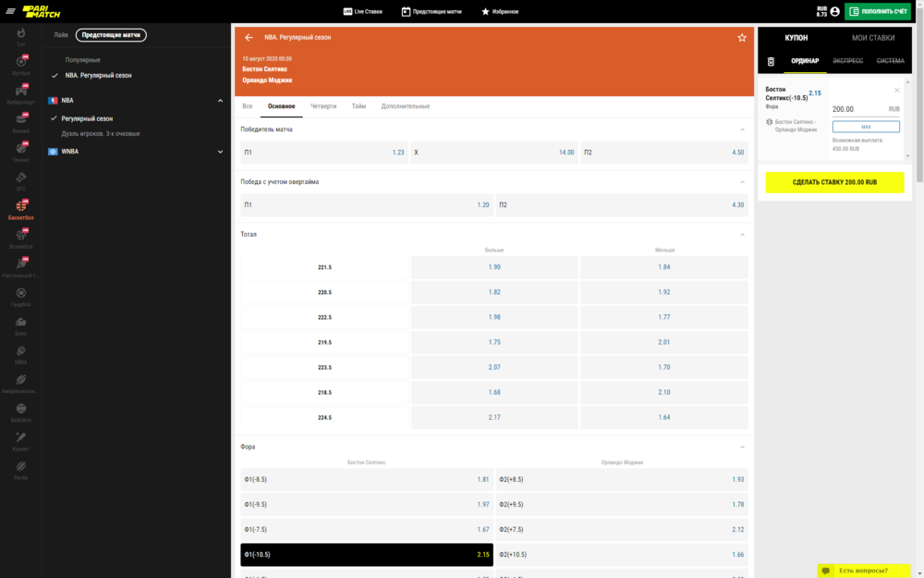Switch to the Четверти markets tab
The image size is (924, 578).
323,106
